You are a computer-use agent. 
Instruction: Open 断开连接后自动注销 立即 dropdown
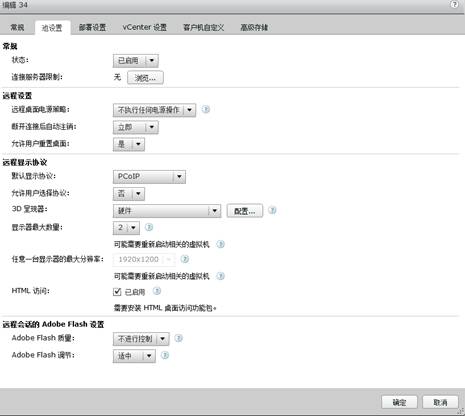click(136, 127)
